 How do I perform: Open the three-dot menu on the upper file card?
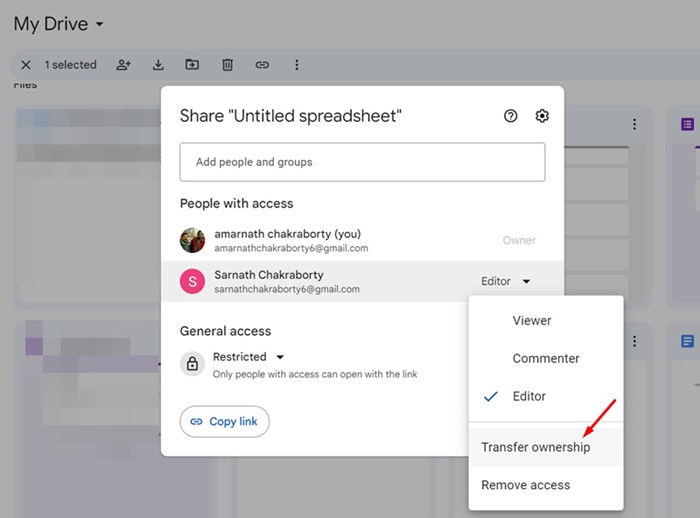click(634, 124)
